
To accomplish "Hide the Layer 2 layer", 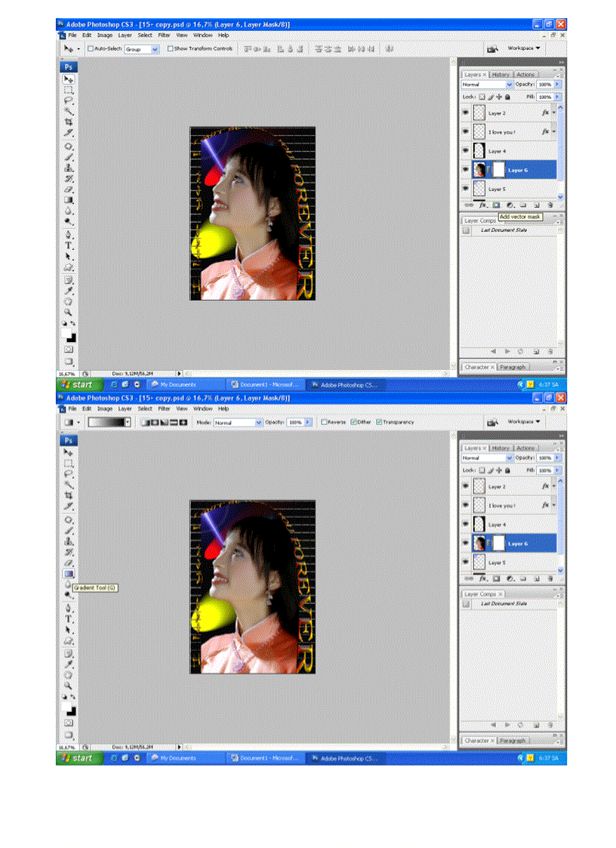I will 466,486.
